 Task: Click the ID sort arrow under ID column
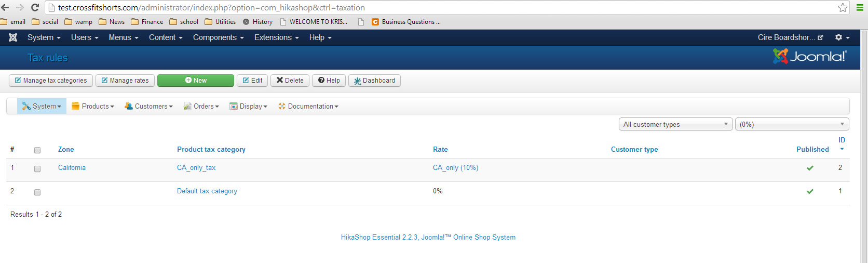pos(842,149)
